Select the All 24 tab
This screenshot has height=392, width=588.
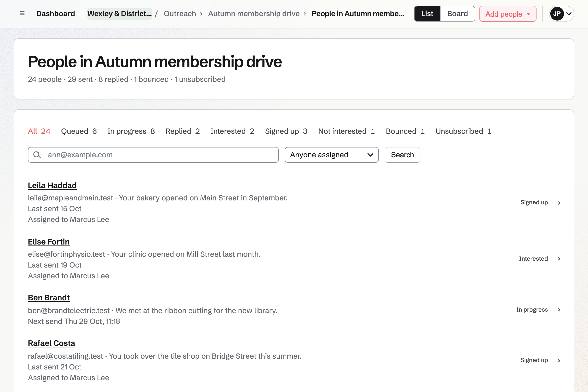[39, 131]
